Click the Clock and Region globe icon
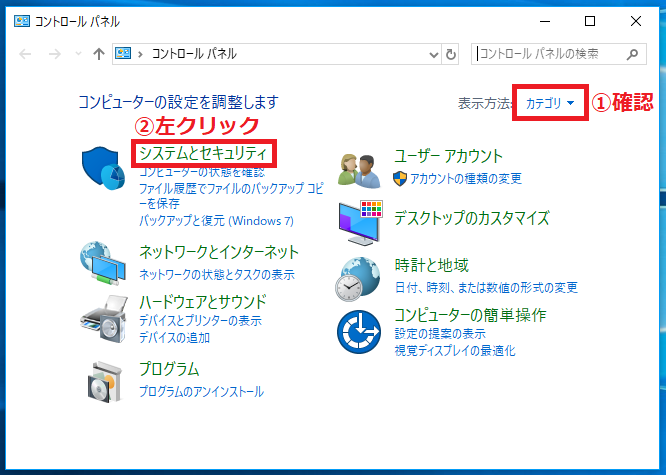 (358, 279)
